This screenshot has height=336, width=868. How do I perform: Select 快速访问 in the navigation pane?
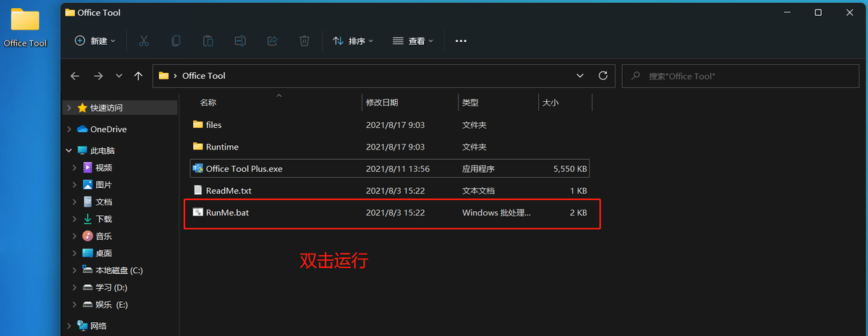point(106,108)
